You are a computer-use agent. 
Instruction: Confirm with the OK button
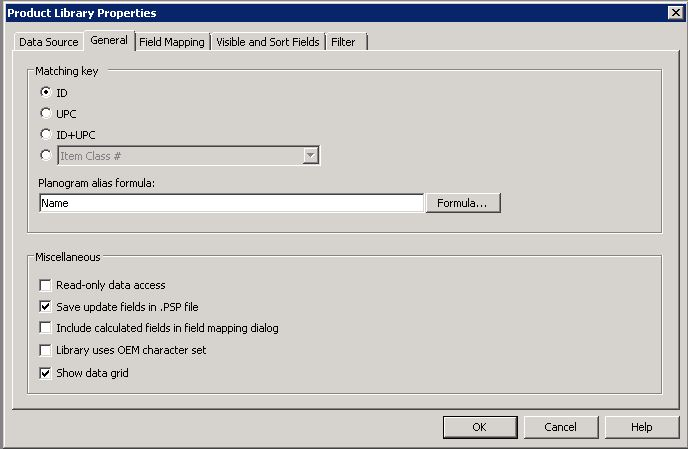(x=480, y=427)
